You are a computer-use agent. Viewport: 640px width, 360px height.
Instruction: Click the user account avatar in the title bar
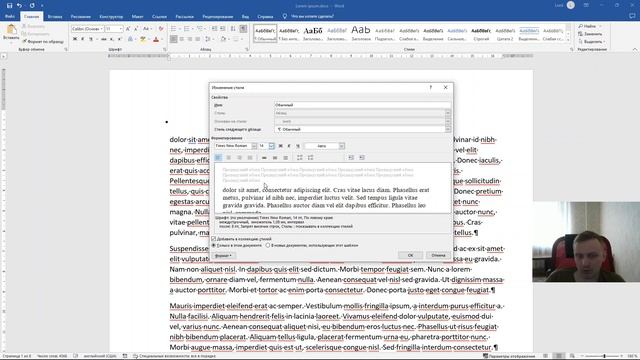571,5
